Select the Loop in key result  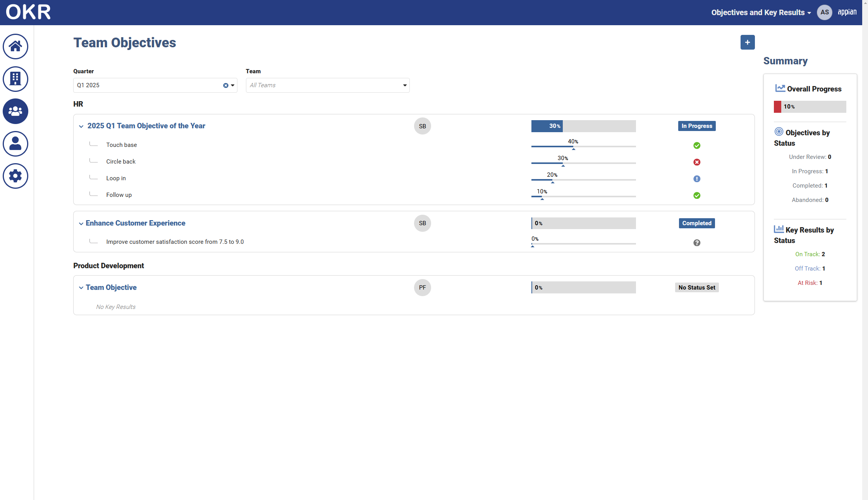pos(116,178)
